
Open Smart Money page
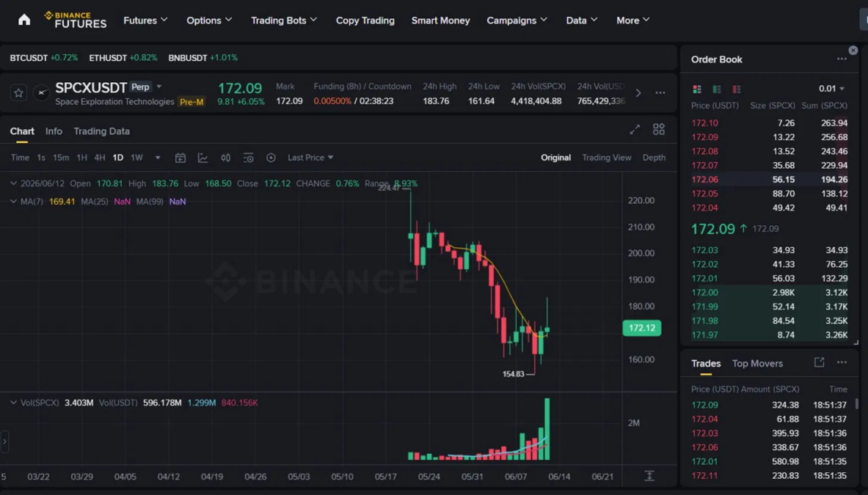[x=440, y=21]
